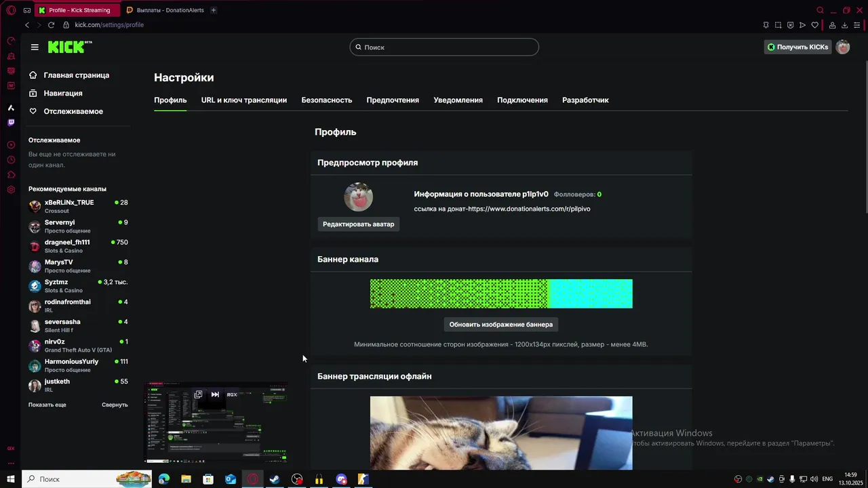Open the Easy Setup sliders icon
868x488 pixels.
[857, 25]
